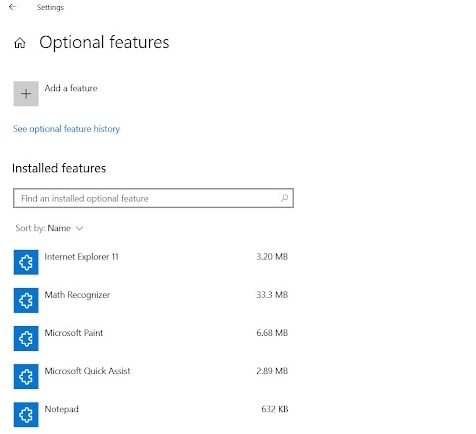This screenshot has height=434, width=476.
Task: Open Settings home via house icon
Action: click(x=20, y=43)
